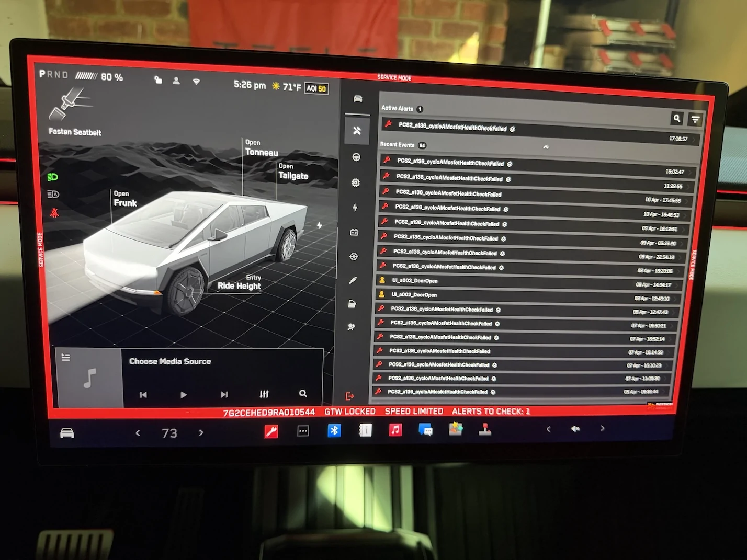Click the media search magnifier icon
The width and height of the screenshot is (747, 560).
303,393
